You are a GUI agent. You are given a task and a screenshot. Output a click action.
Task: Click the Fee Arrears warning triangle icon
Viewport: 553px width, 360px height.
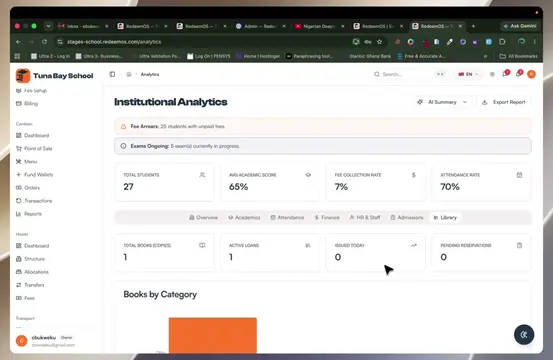pos(123,126)
